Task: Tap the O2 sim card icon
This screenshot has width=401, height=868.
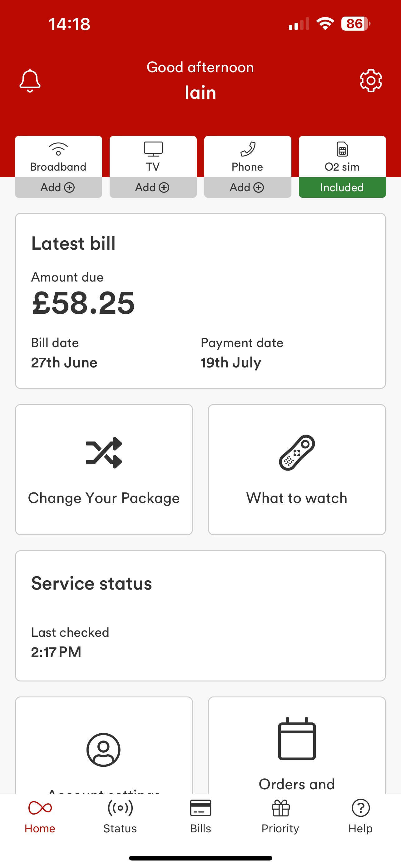Action: click(x=342, y=149)
